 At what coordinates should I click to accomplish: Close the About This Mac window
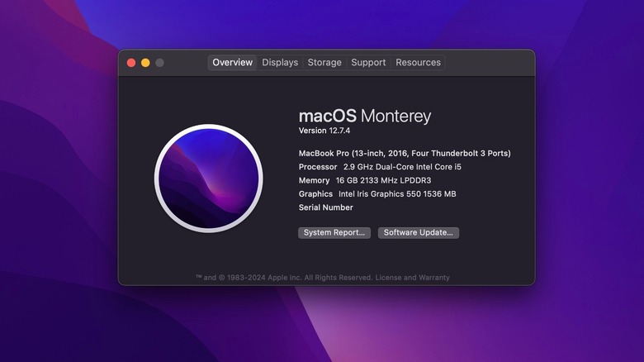(131, 63)
